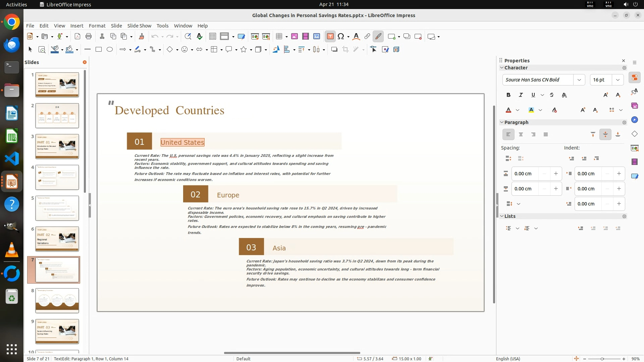644x362 pixels.
Task: Close the Properties sidebar panel
Action: [x=624, y=61]
